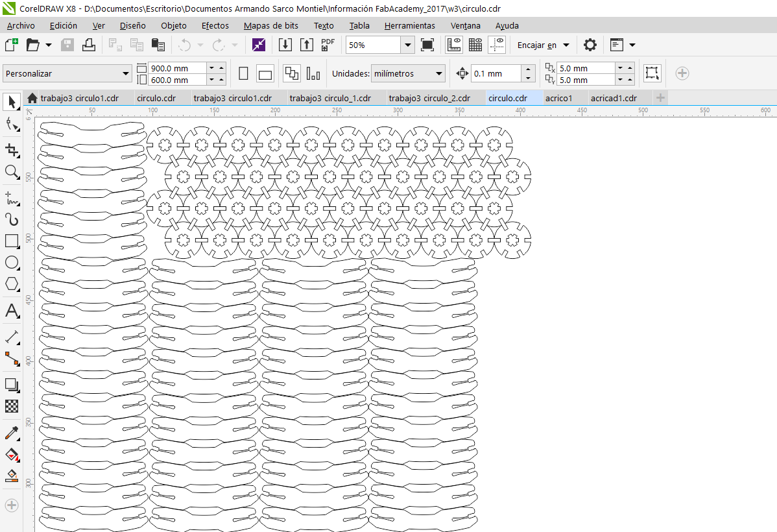Switch to acricad1.cdr tab

[614, 98]
